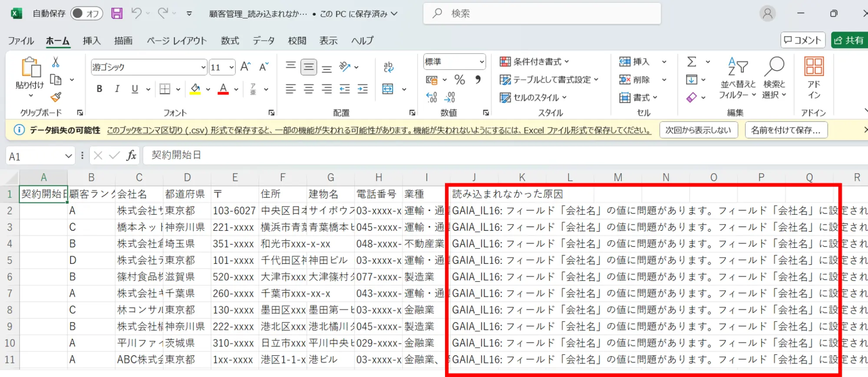The height and width of the screenshot is (377, 868).
Task: Click the Save floppy disk icon
Action: [117, 13]
